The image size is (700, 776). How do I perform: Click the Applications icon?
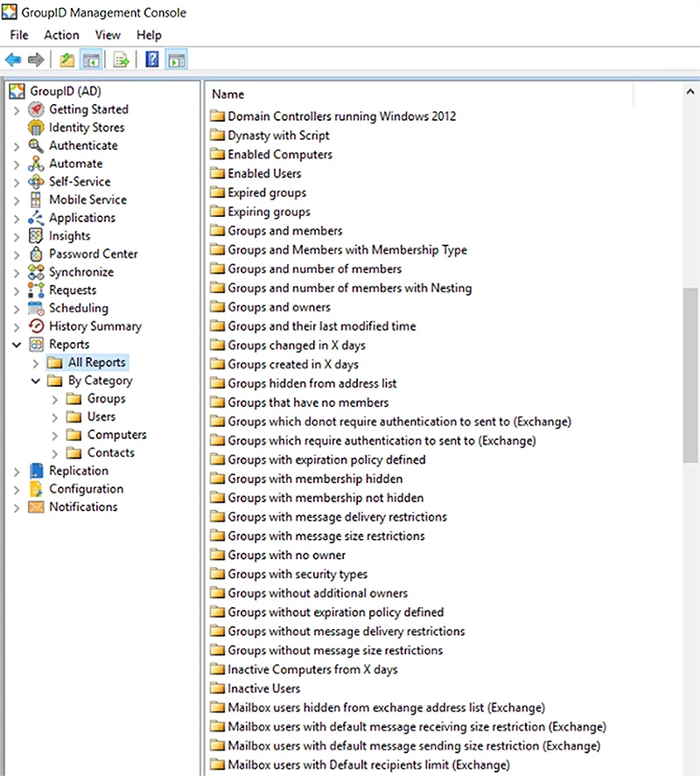(x=36, y=218)
